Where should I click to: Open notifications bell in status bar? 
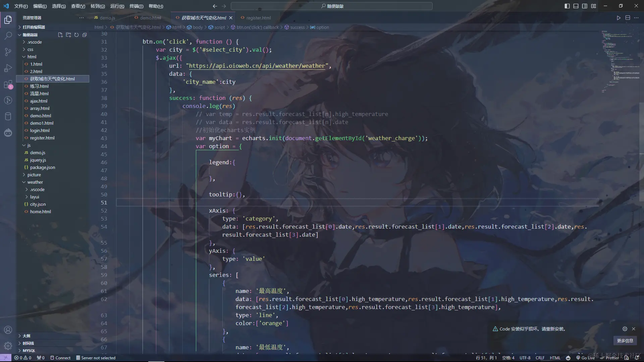click(637, 358)
